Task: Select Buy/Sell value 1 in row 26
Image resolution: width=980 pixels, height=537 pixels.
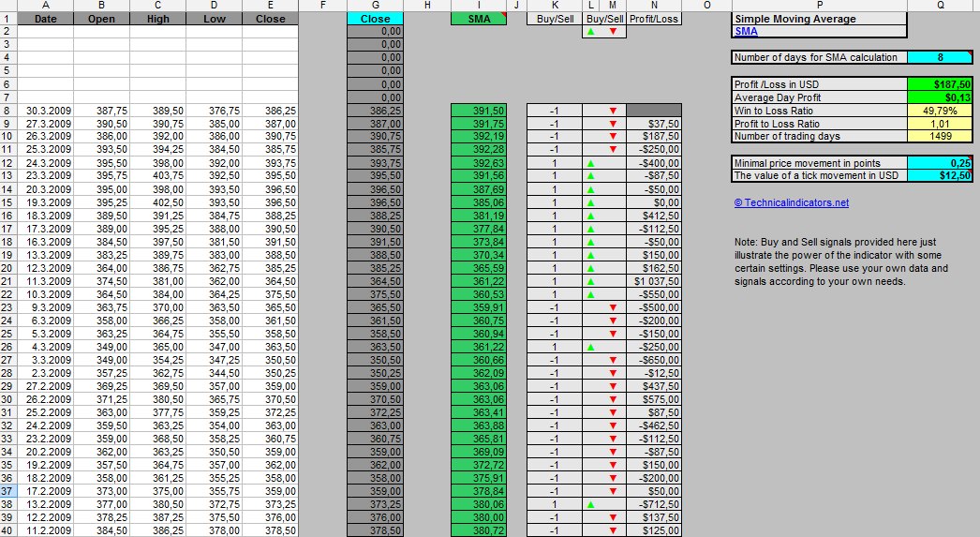Action: tap(555, 347)
